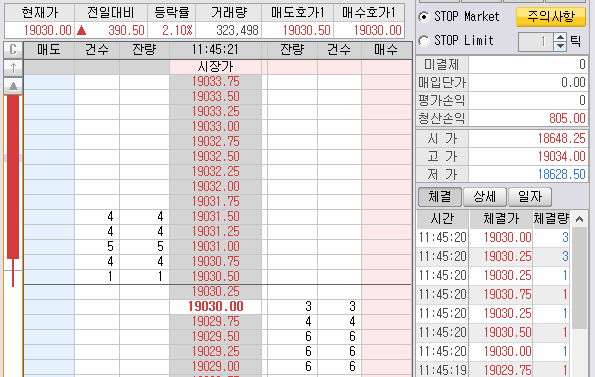
Task: Click the C cancel-all button
Action: point(13,50)
